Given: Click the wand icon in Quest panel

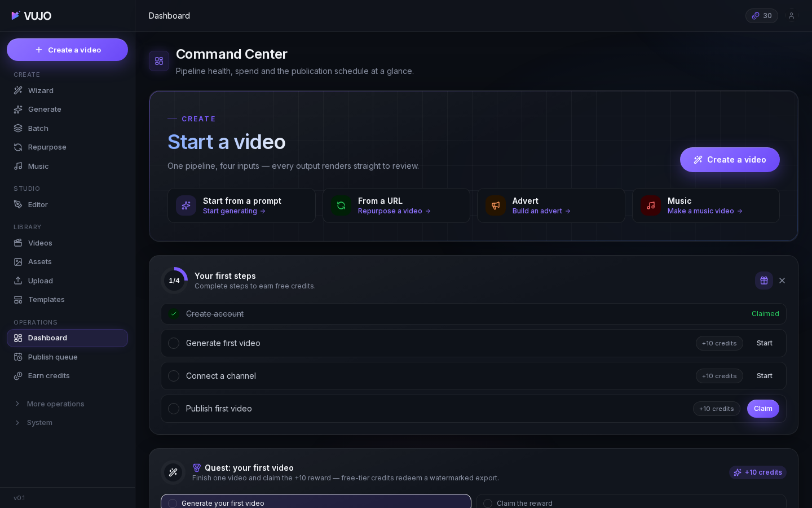Looking at the screenshot, I should click(173, 472).
